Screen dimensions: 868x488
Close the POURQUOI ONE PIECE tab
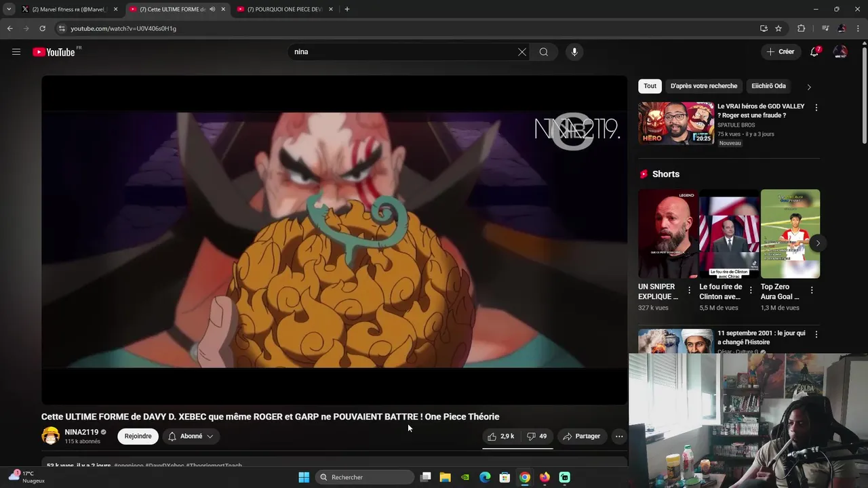click(x=331, y=9)
